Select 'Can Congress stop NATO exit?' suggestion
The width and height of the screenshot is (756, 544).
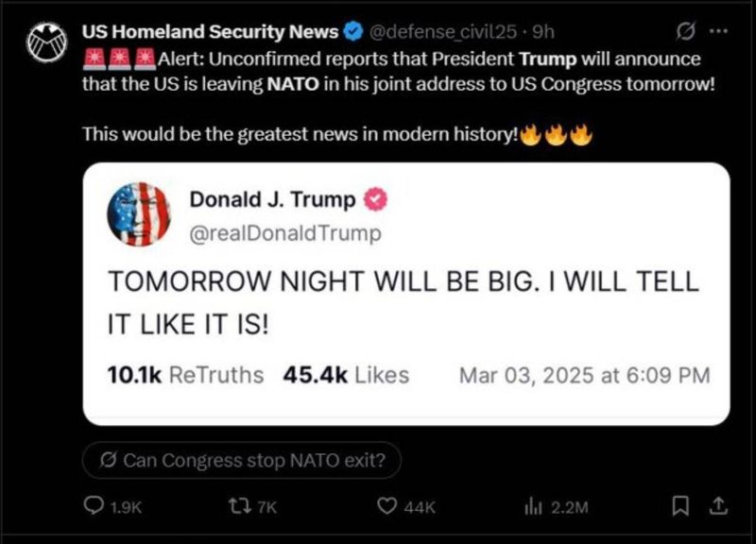click(x=242, y=460)
